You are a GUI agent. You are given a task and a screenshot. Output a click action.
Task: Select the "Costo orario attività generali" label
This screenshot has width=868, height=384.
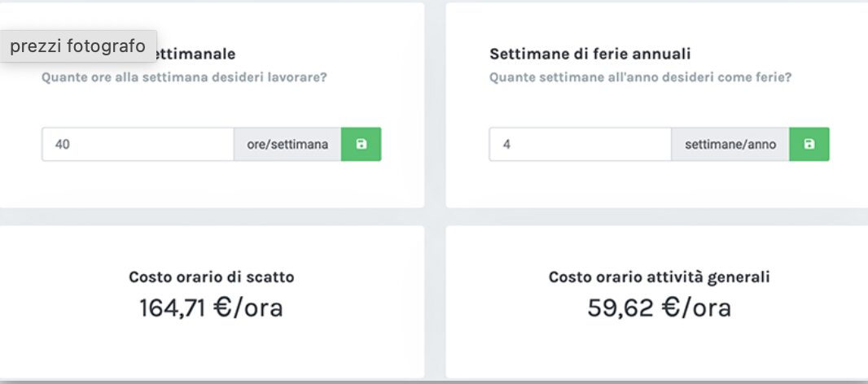point(659,277)
